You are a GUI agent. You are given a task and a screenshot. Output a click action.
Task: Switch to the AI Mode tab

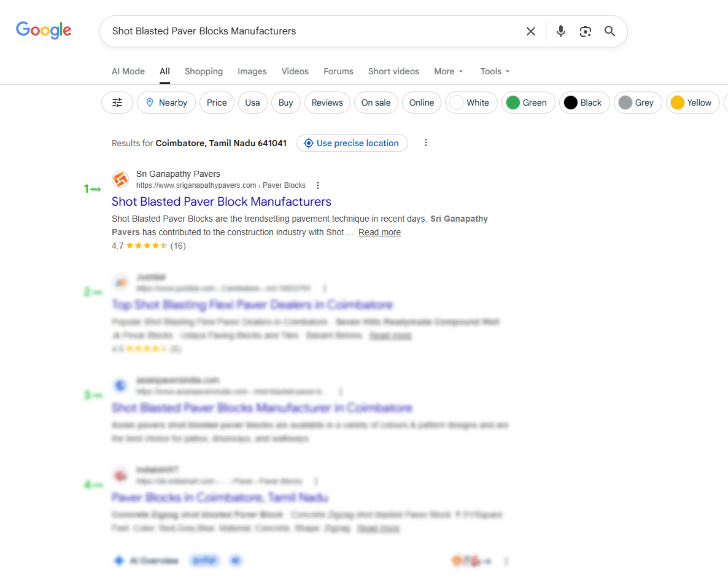(128, 71)
